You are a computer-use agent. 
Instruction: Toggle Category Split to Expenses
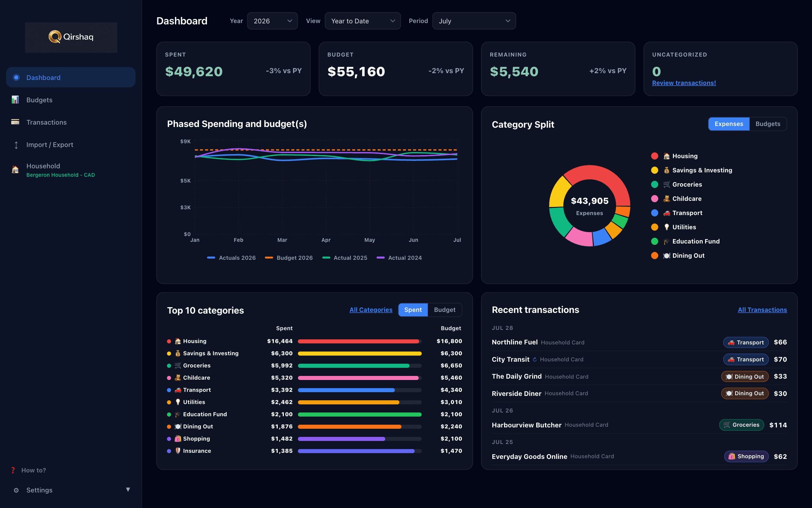(x=729, y=124)
